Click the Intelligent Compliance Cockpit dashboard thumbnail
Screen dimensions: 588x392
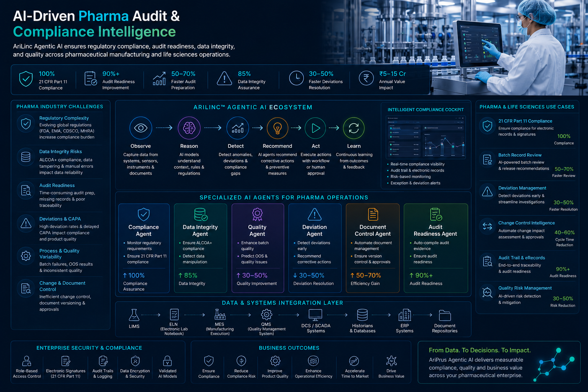point(426,137)
